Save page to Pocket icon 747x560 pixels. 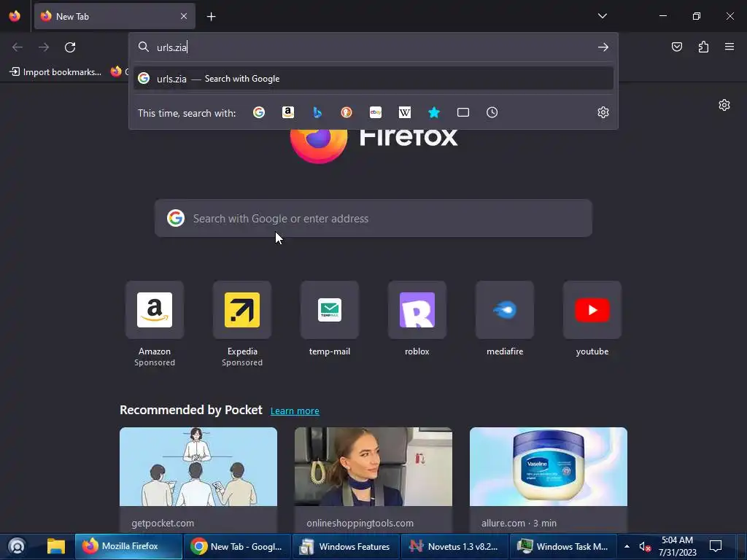pyautogui.click(x=676, y=47)
